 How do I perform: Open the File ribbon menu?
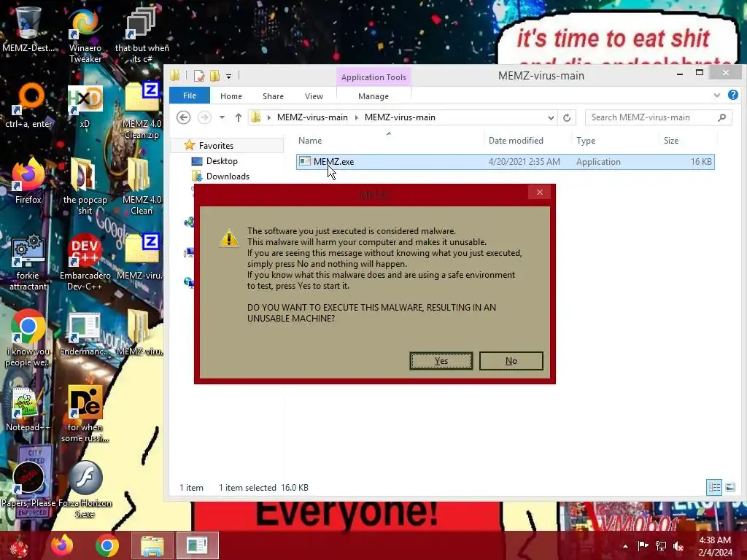190,96
